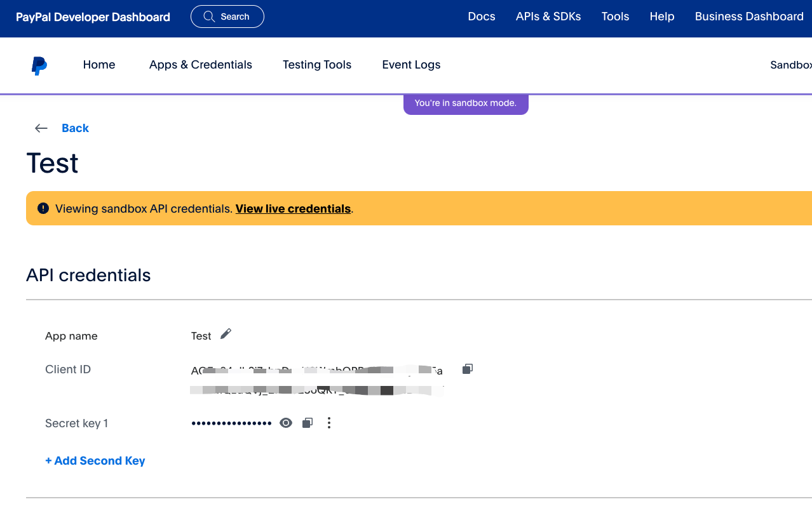Viewport: 812px width, 518px height.
Task: Click the 'You're in sandbox mode.' badge
Action: 466,103
